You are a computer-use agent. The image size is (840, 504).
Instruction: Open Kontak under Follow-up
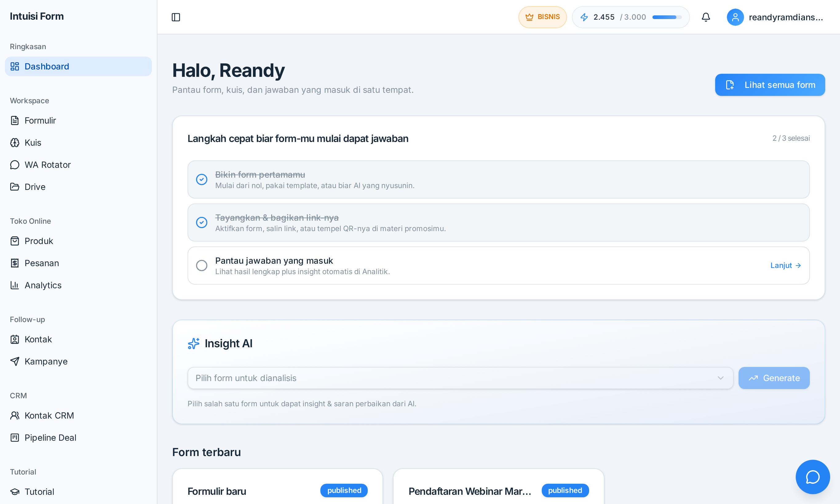tap(78, 339)
